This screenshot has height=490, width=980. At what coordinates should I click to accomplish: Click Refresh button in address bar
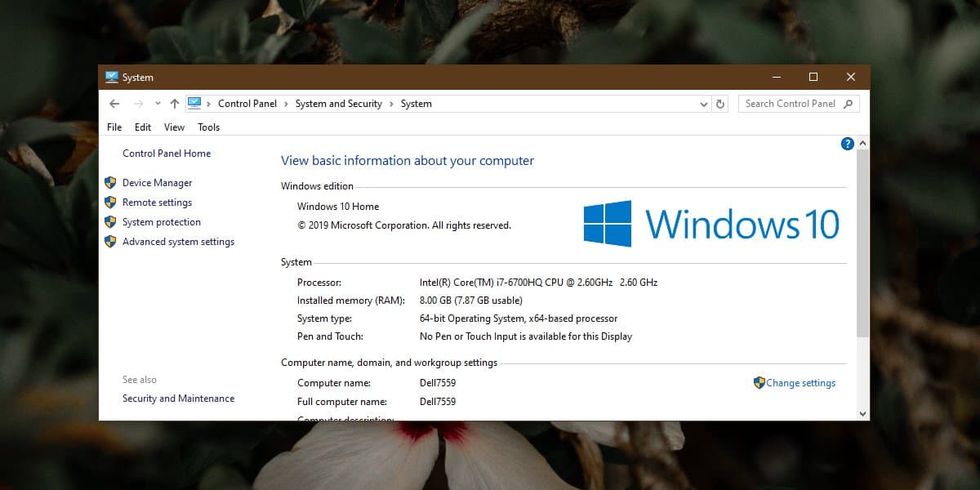(x=720, y=104)
